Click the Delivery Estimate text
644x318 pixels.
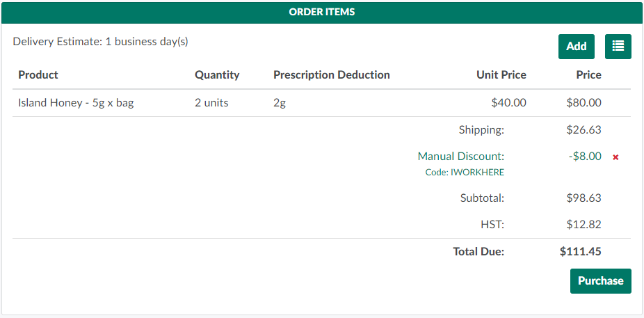point(100,42)
